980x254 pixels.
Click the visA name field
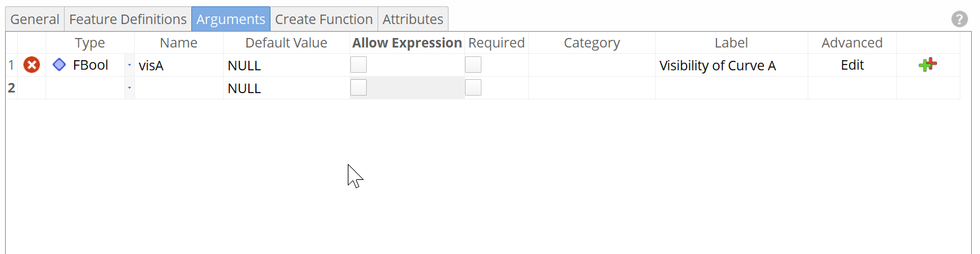(179, 65)
